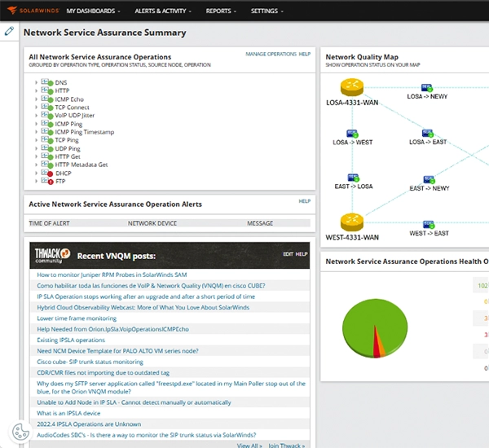Click the TCP Connect status icon
This screenshot has height=448, width=489.
[x=47, y=107]
